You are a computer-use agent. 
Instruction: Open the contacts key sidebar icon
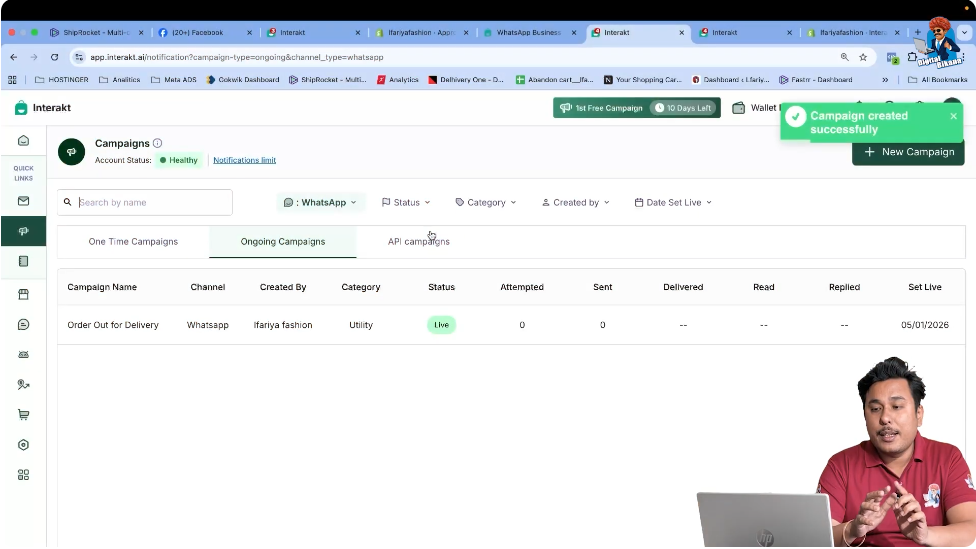pyautogui.click(x=23, y=385)
